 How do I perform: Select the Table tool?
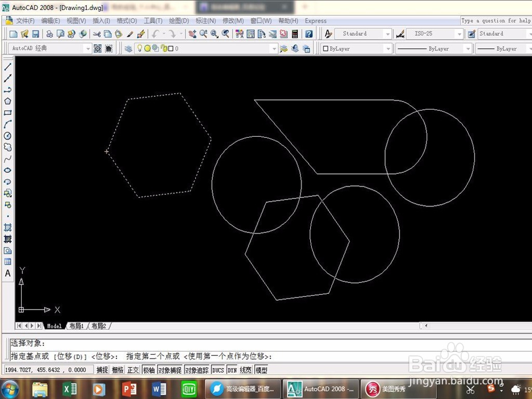pyautogui.click(x=7, y=262)
